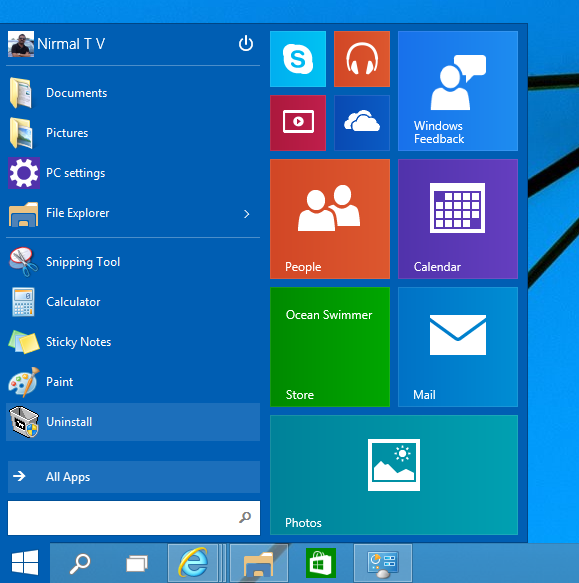
Task: Click the Start menu search box
Action: click(x=134, y=518)
